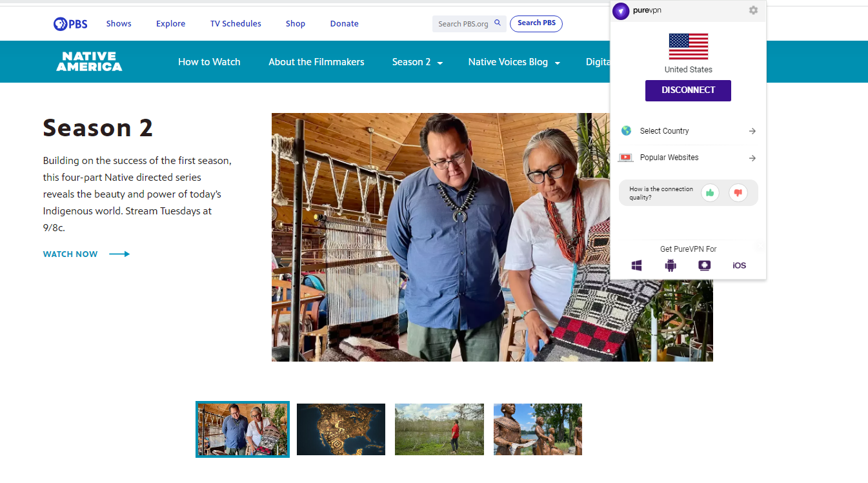The height and width of the screenshot is (483, 868).
Task: Get PureVPN for Android
Action: pyautogui.click(x=671, y=265)
